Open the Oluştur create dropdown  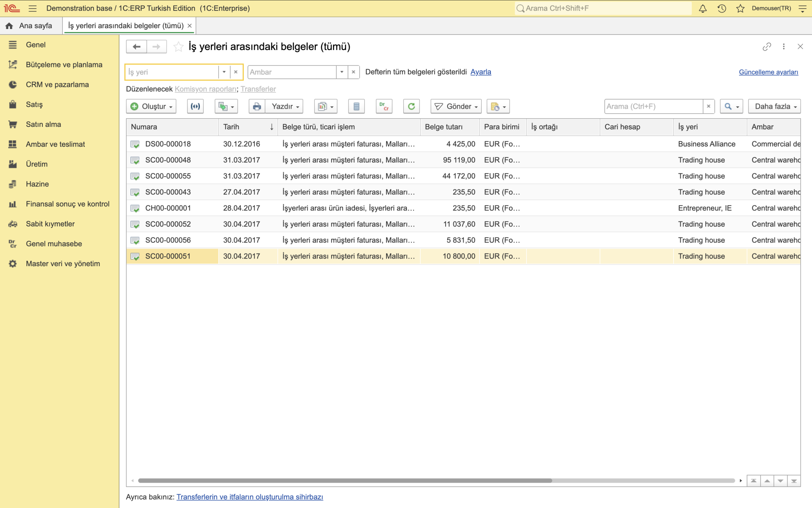[x=151, y=106]
